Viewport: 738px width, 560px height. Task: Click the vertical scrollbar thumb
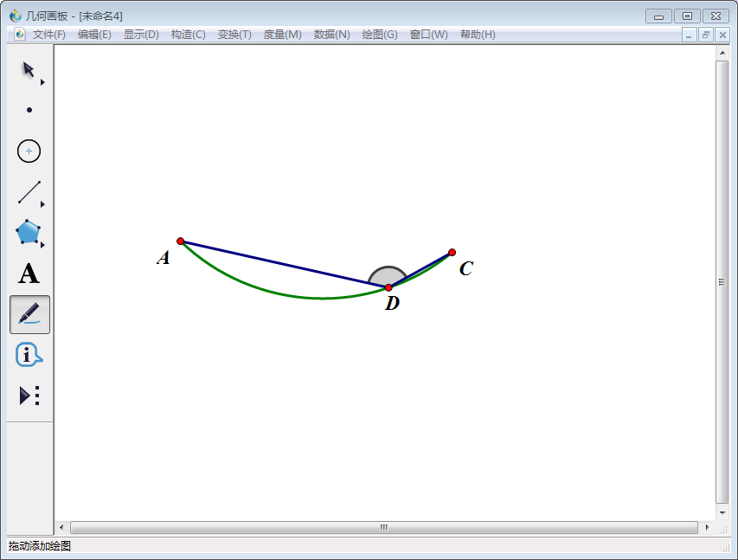pyautogui.click(x=722, y=282)
